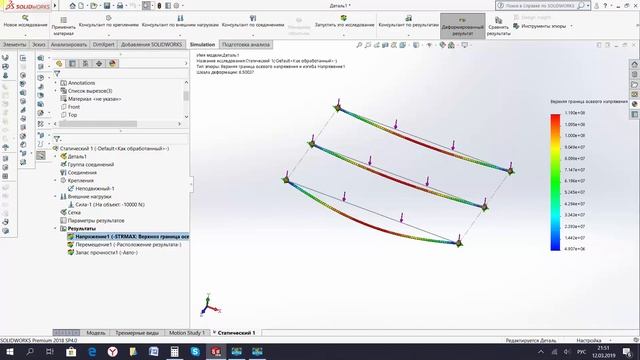640x360 pixels.
Task: Click the filter funnel above Annotations
Action: (x=57, y=74)
